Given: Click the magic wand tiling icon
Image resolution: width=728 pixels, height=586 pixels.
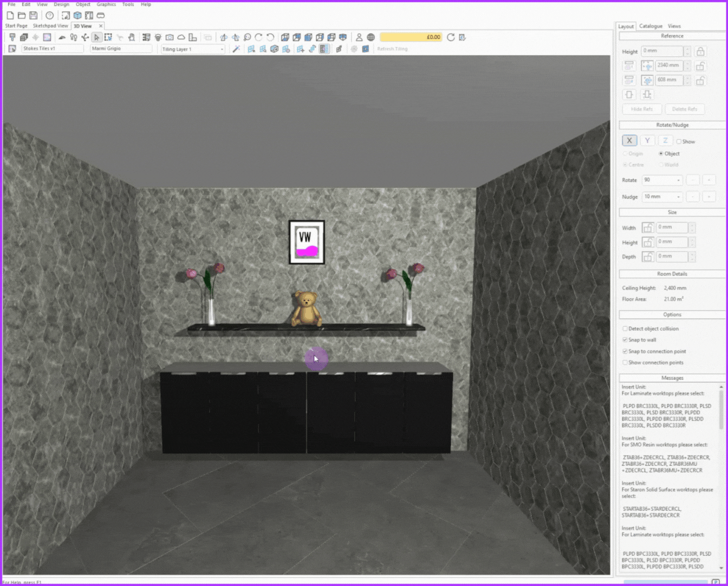Looking at the screenshot, I should click(x=236, y=49).
